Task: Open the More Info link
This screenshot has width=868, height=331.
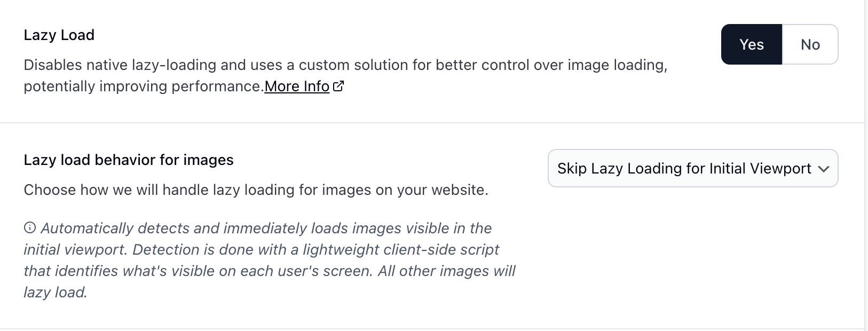Action: coord(297,86)
